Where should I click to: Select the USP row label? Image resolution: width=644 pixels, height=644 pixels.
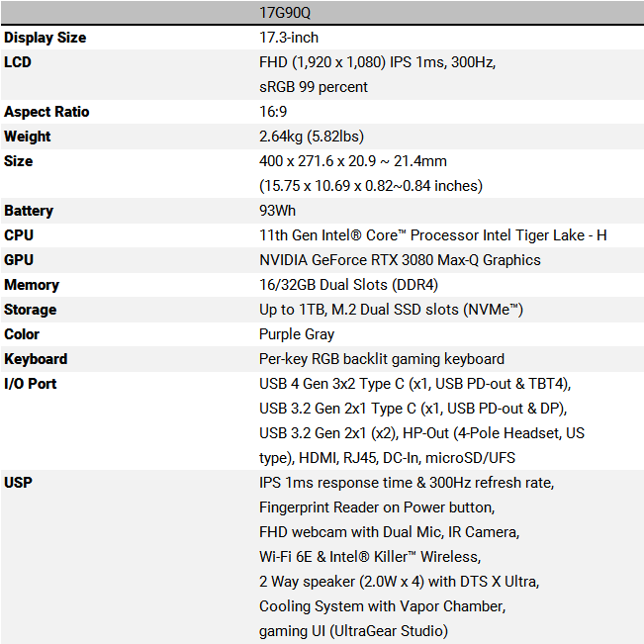18,483
